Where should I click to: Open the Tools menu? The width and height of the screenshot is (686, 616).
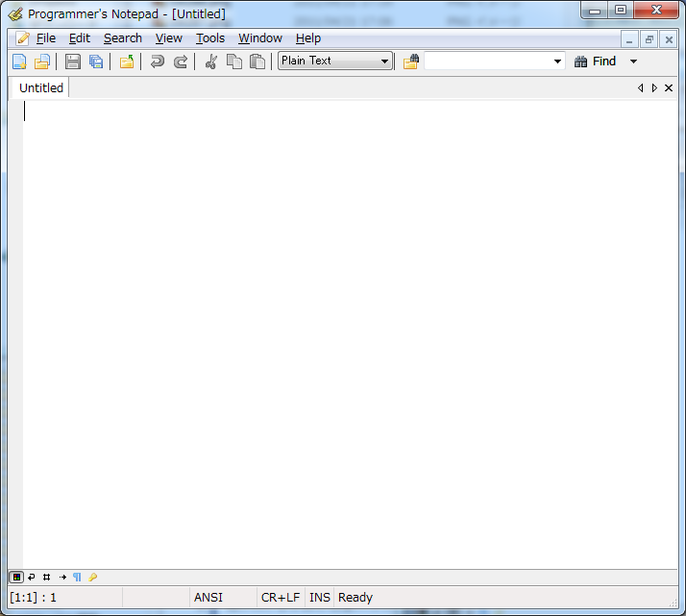[210, 38]
